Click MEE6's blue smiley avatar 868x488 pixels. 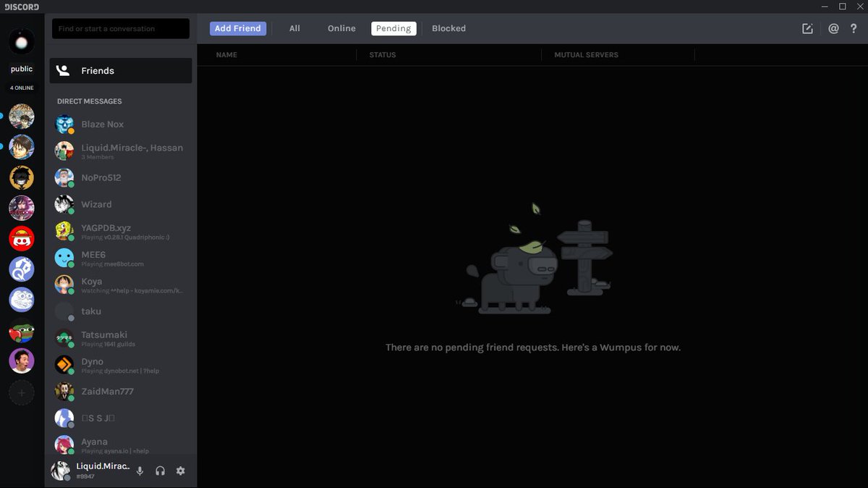click(x=64, y=258)
